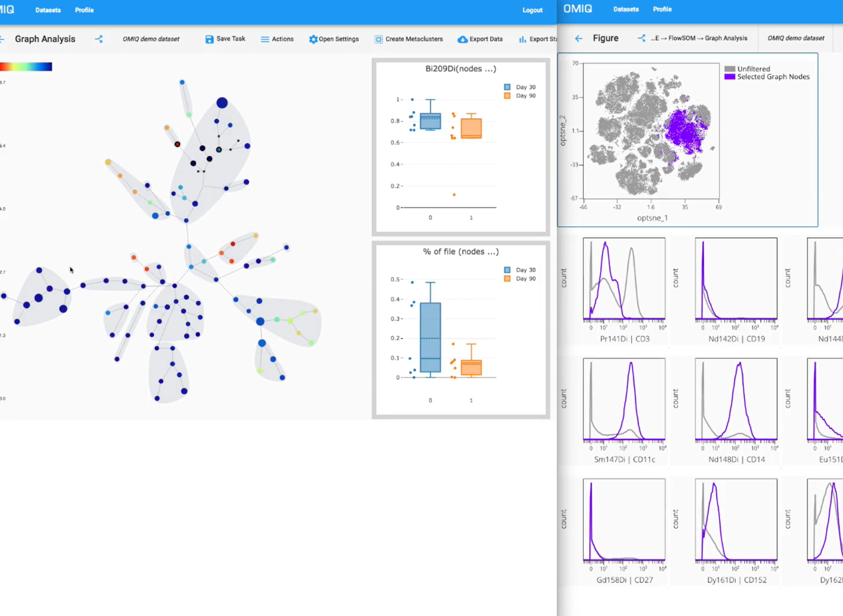
Task: Open the Actions menu
Action: click(277, 39)
